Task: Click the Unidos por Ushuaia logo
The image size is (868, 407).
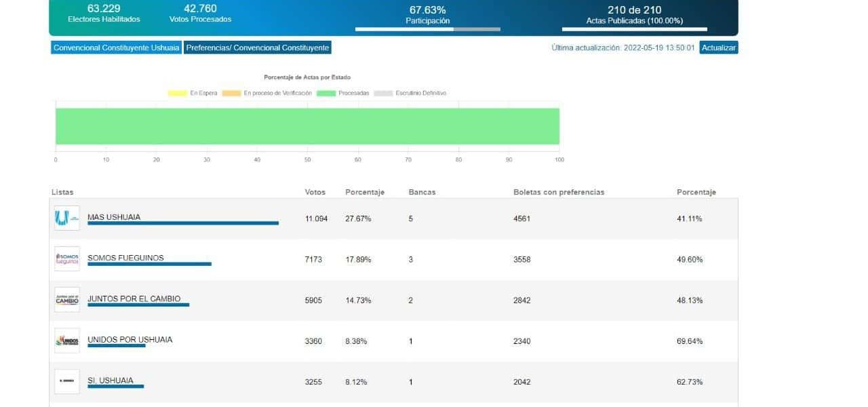Action: (x=66, y=341)
